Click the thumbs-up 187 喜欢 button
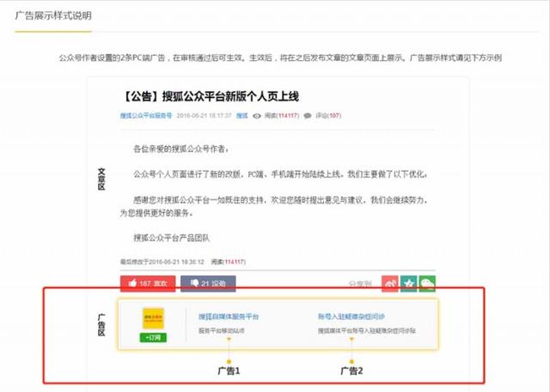This screenshot has height=392, width=550. pyautogui.click(x=148, y=283)
